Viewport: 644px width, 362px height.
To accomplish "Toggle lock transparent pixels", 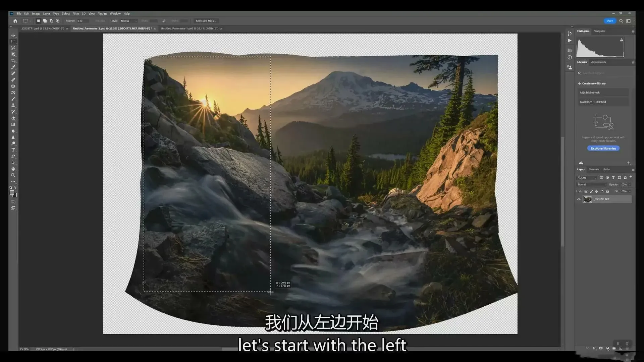I will 586,191.
